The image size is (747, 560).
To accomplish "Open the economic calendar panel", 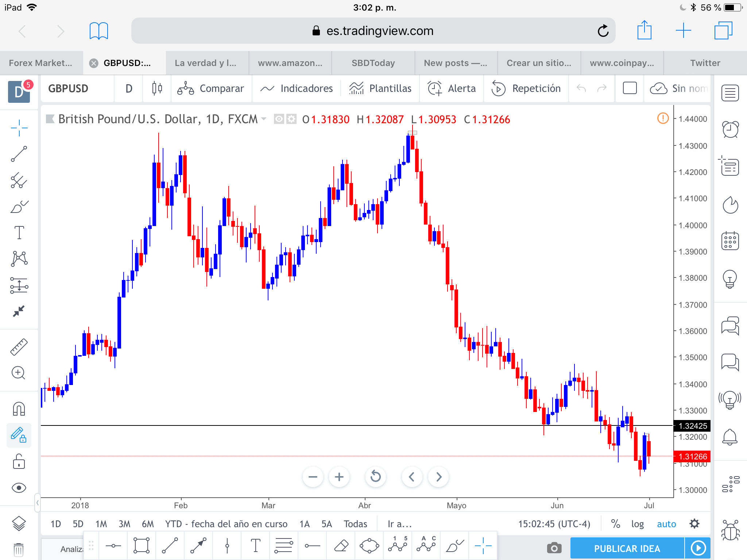I will pos(730,241).
